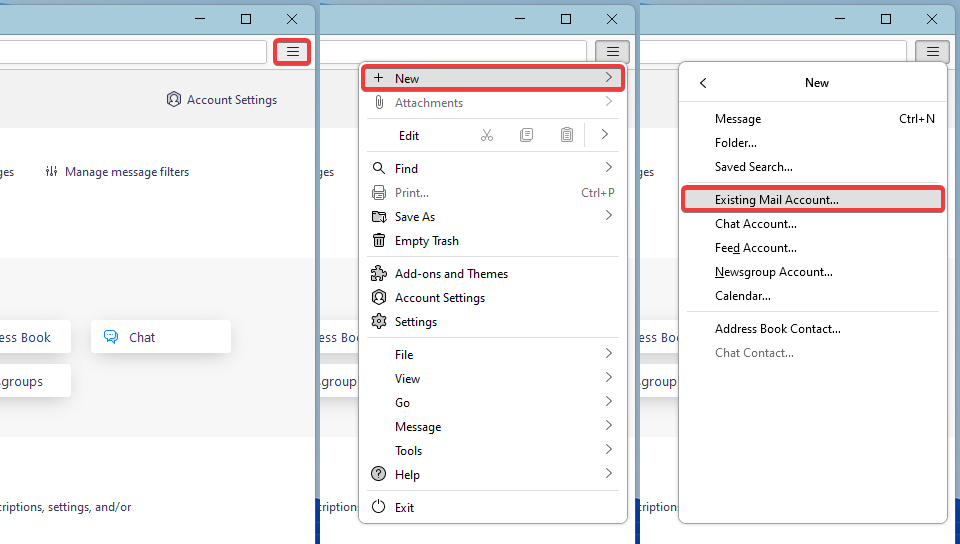Image resolution: width=960 pixels, height=544 pixels.
Task: Expand the Find submenu chevron
Action: pos(608,168)
